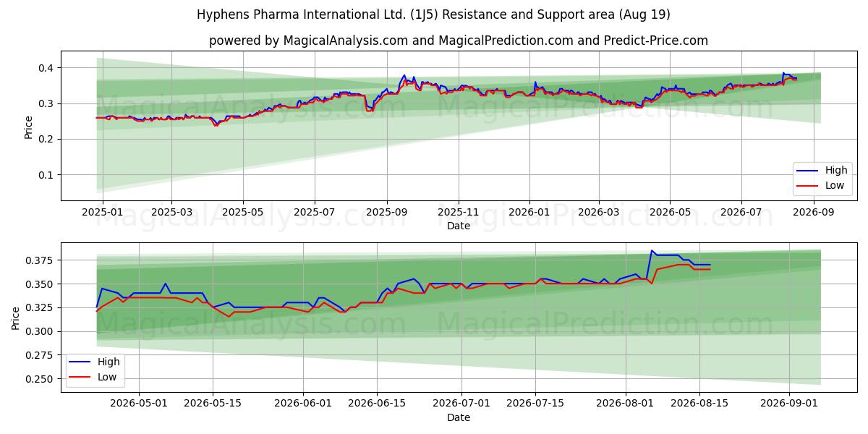Click the 2026-05-15 date tick label

point(213,404)
